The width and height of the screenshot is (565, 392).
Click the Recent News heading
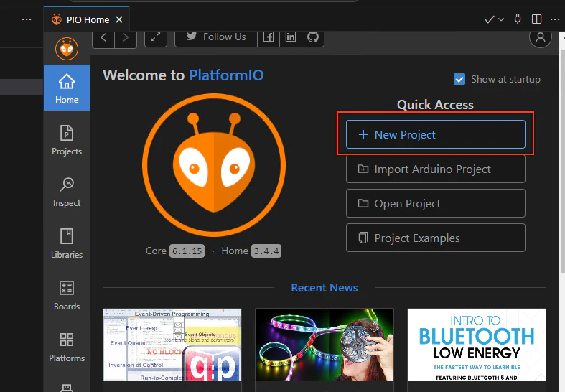point(324,287)
